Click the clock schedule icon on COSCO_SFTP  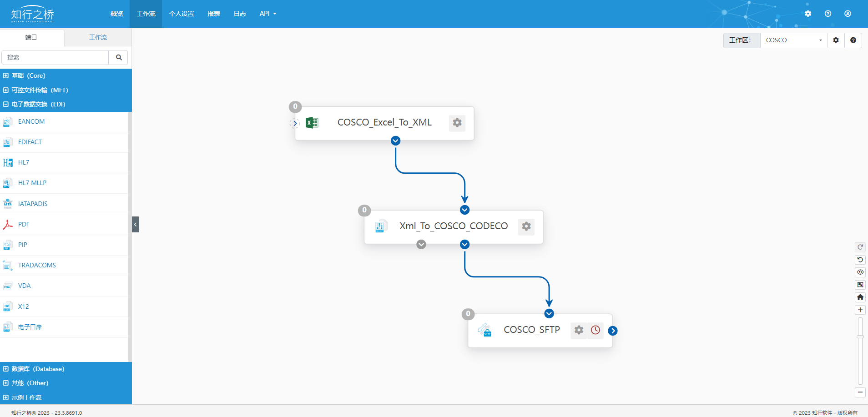click(x=595, y=330)
